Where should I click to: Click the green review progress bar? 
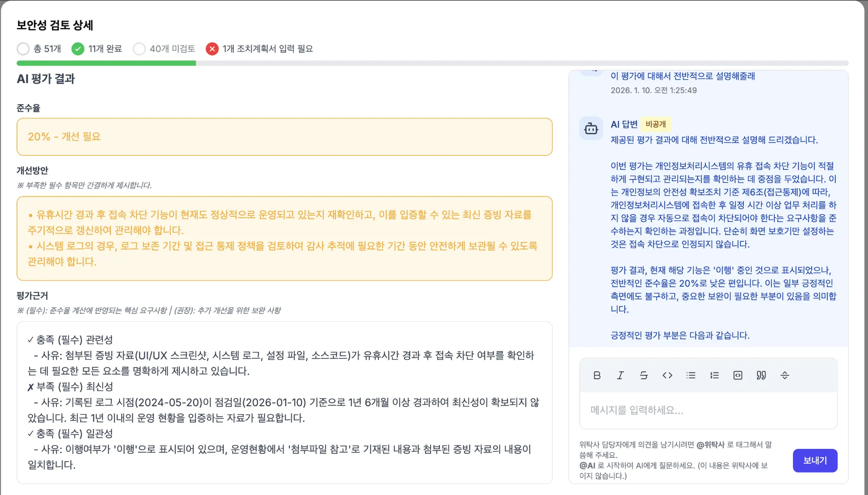(x=106, y=63)
